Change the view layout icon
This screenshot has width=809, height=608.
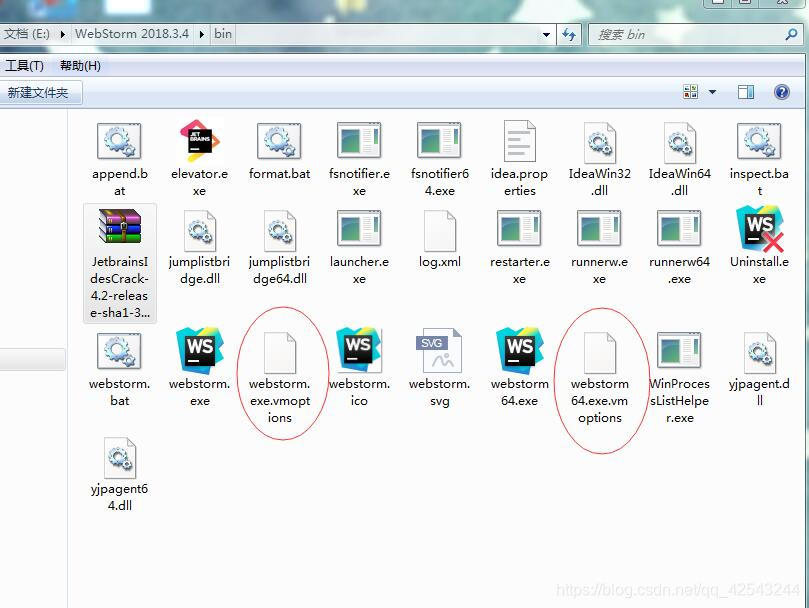click(690, 92)
